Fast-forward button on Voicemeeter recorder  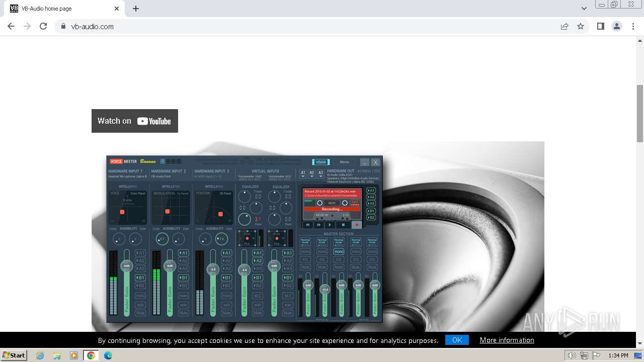click(318, 225)
